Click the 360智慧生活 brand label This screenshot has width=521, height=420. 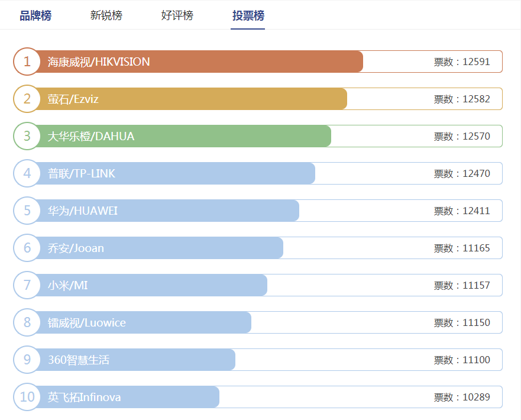[79, 360]
